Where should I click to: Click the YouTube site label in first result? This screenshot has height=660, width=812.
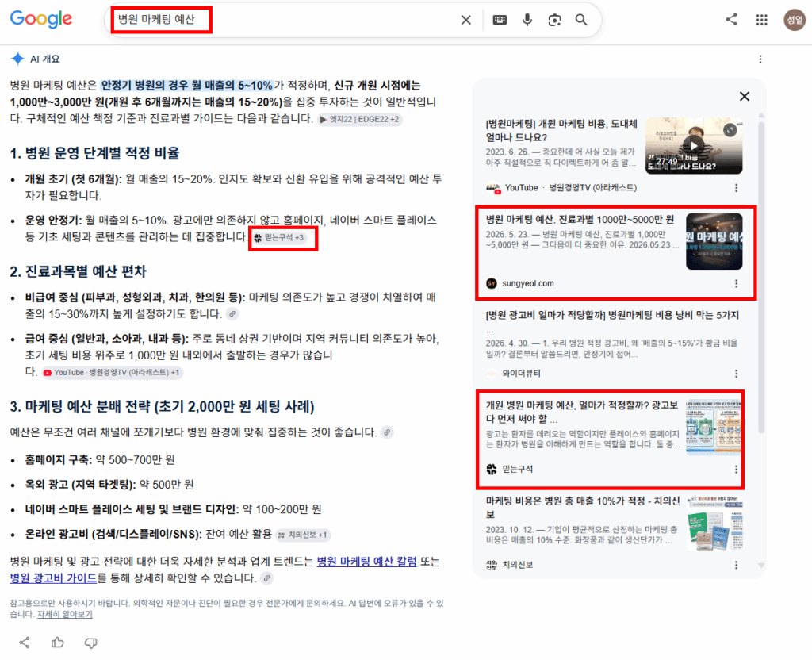tap(522, 187)
